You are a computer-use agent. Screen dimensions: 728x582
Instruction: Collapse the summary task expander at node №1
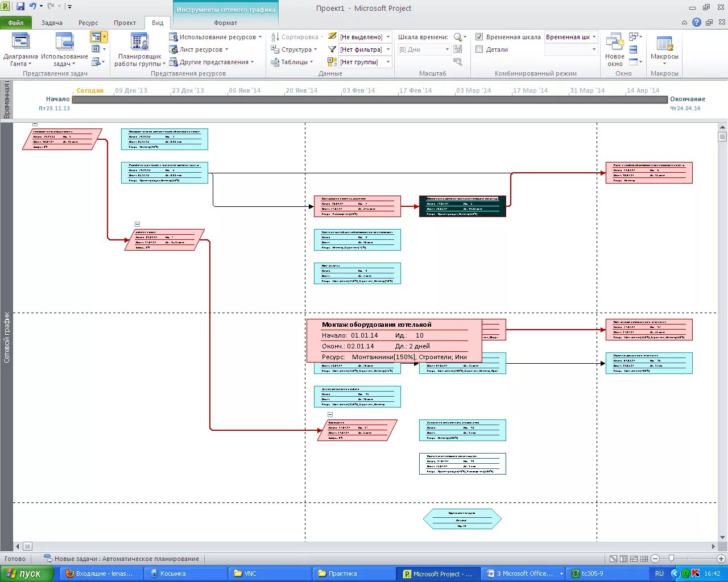coord(137,225)
